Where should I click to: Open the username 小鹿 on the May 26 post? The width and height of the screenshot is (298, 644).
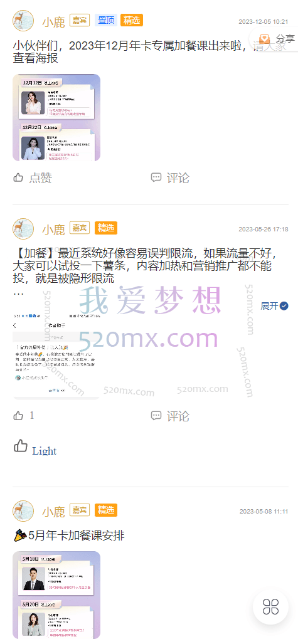pyautogui.click(x=53, y=229)
